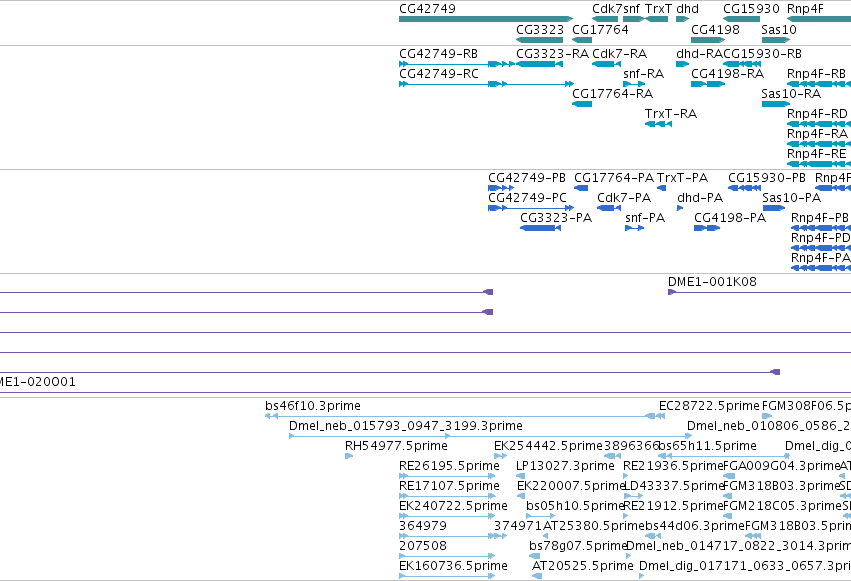This screenshot has height=581, width=851.
Task: Select the CG4198 gene label
Action: [x=715, y=29]
